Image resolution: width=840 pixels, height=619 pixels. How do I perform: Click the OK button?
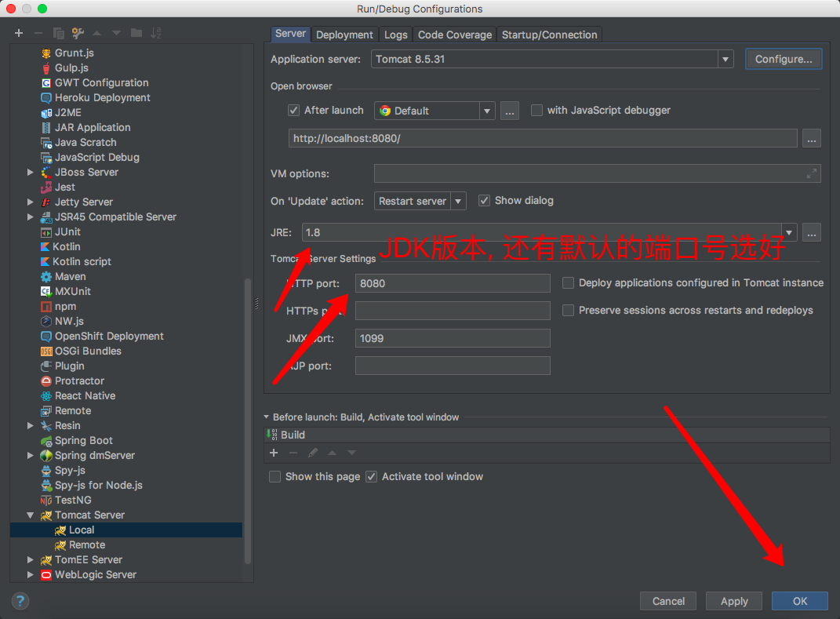[799, 601]
